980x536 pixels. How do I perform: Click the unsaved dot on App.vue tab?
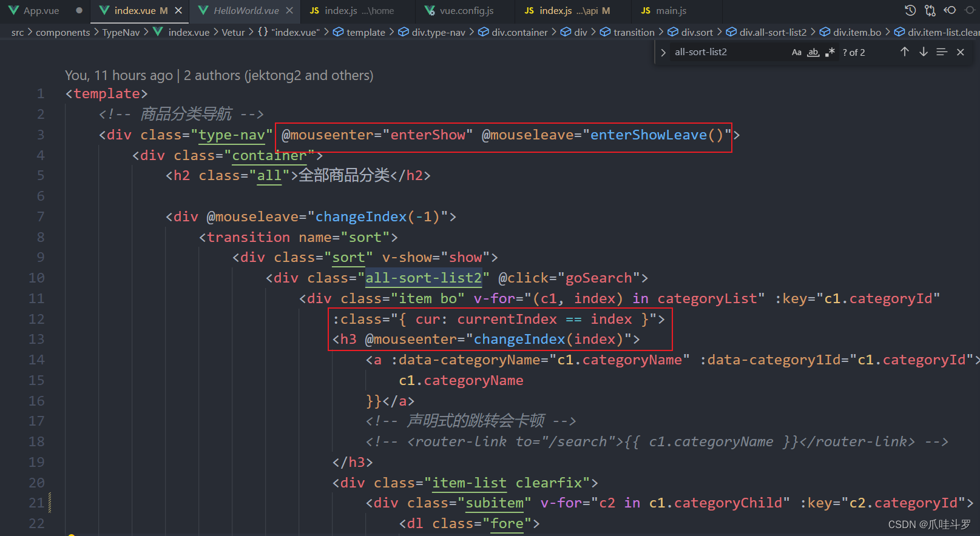tap(79, 10)
